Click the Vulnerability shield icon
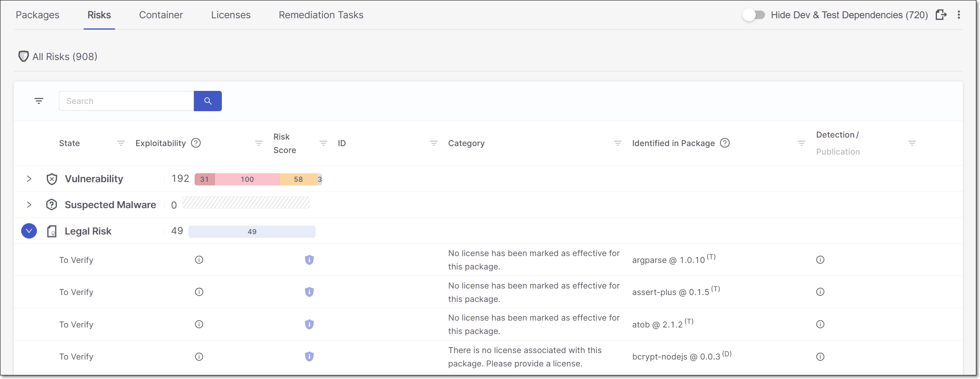 point(52,179)
